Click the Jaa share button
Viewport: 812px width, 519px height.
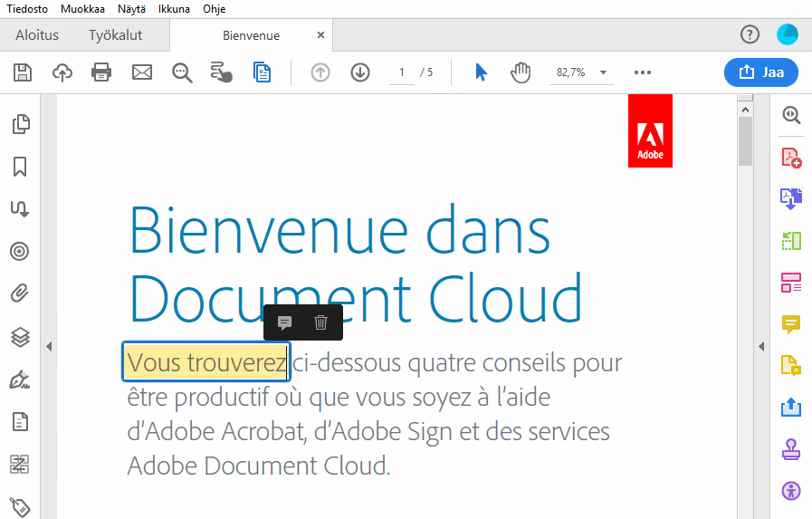(760, 72)
